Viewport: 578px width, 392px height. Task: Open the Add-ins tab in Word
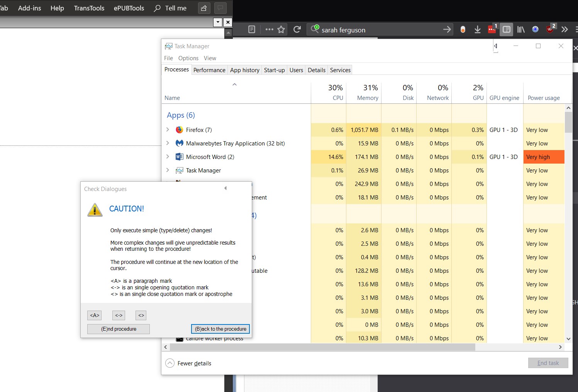coord(29,8)
